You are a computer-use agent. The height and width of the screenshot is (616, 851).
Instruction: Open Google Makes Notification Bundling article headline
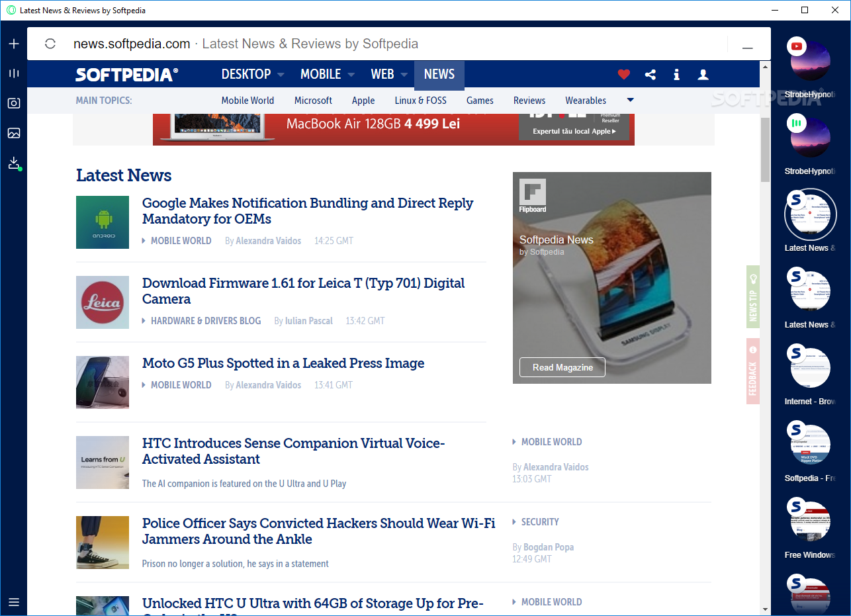click(308, 211)
